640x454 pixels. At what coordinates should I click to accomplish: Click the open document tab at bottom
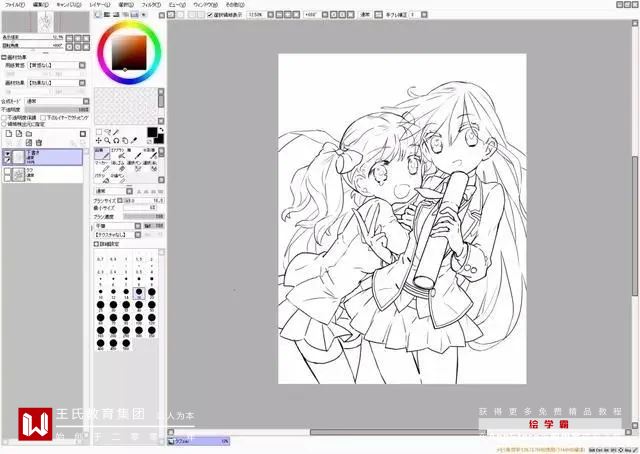coord(199,441)
